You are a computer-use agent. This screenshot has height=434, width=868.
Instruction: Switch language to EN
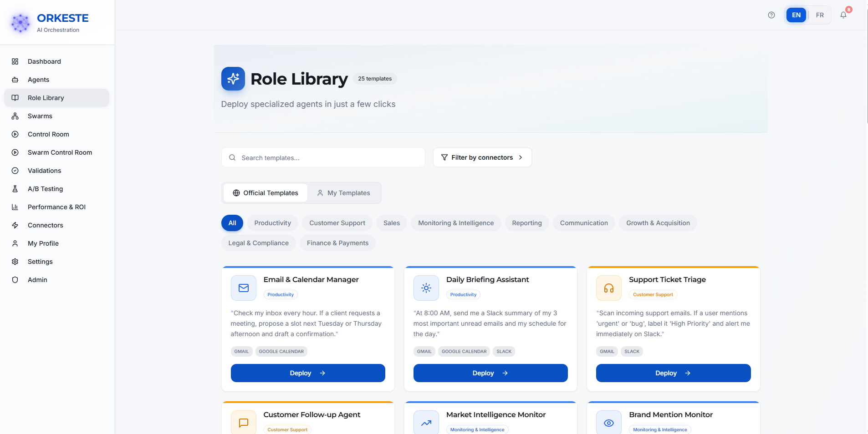[797, 15]
